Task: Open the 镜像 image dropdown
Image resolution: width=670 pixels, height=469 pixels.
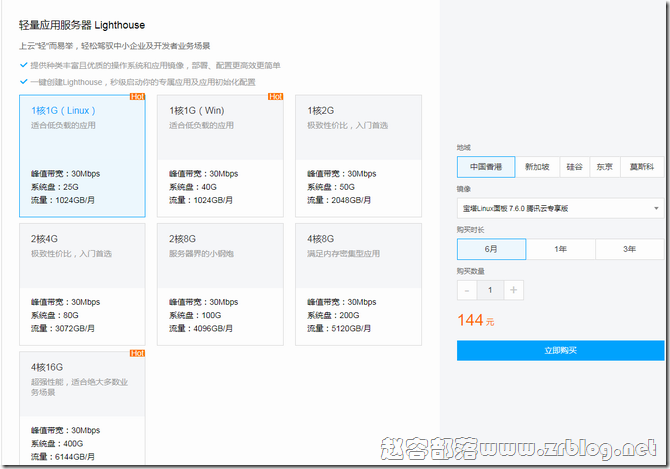Action: pyautogui.click(x=561, y=208)
